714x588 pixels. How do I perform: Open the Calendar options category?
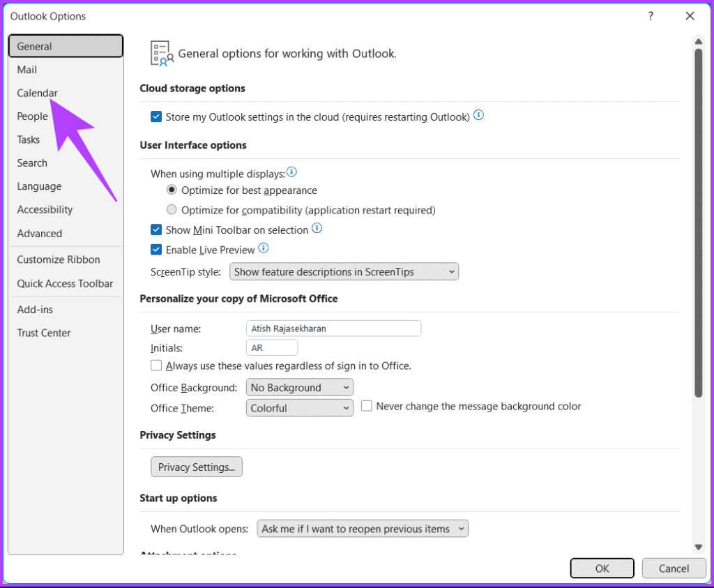pos(66,93)
